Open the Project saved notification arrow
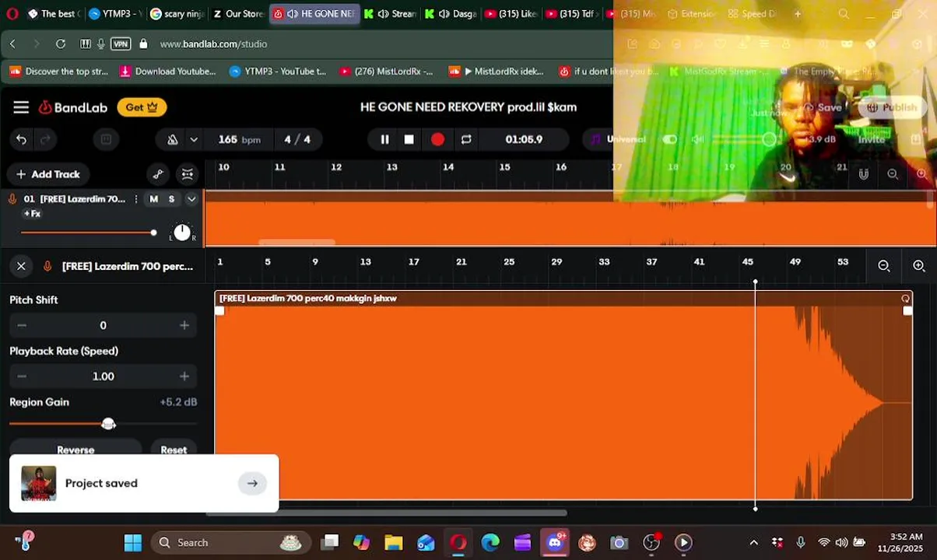 pos(252,483)
